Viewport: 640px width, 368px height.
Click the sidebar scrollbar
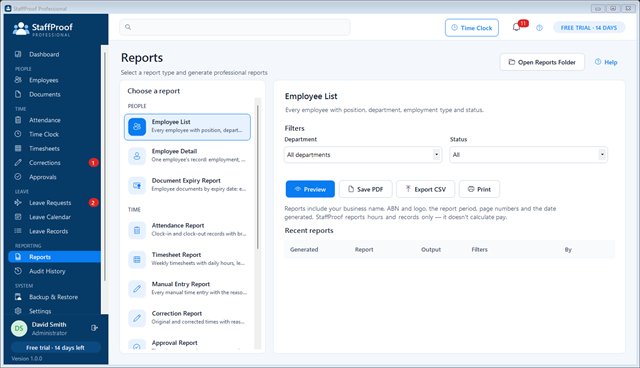[x=104, y=166]
